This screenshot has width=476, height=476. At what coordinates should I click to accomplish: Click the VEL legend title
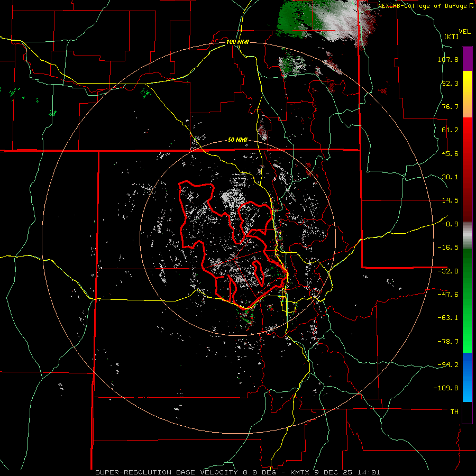(x=464, y=32)
